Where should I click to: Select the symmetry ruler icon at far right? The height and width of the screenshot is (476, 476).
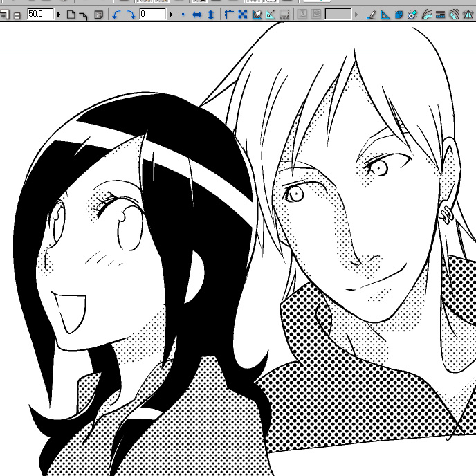coord(468,15)
